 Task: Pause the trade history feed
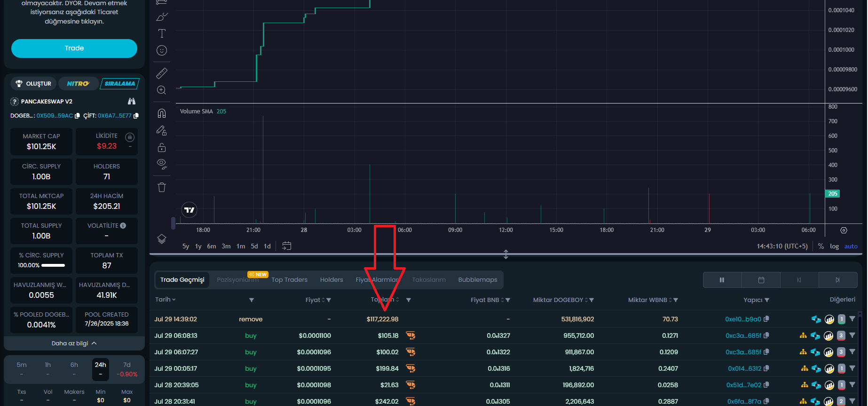tap(722, 280)
